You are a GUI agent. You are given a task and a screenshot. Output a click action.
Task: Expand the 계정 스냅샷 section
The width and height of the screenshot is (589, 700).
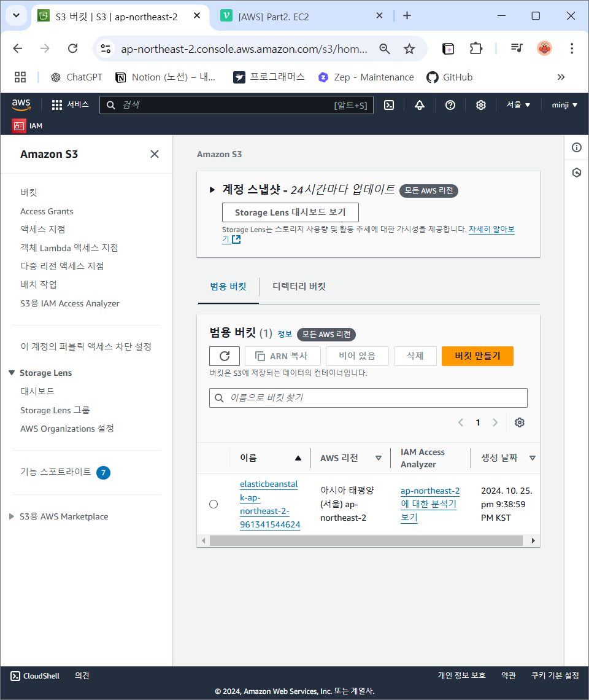pyautogui.click(x=212, y=190)
